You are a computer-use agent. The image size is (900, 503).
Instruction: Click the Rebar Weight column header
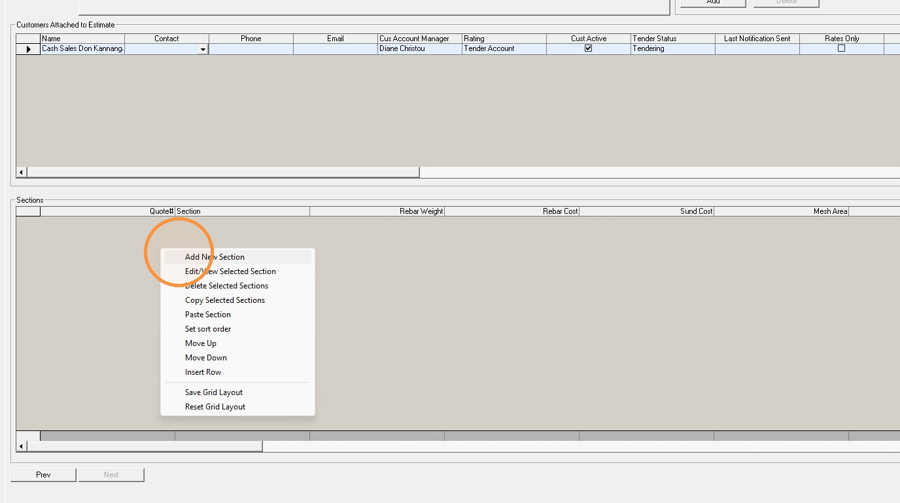(377, 211)
